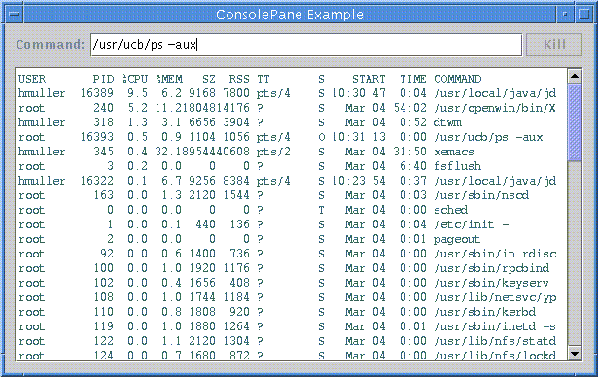Click the scrollbar up arrow
The height and width of the screenshot is (377, 598).
pos(574,77)
